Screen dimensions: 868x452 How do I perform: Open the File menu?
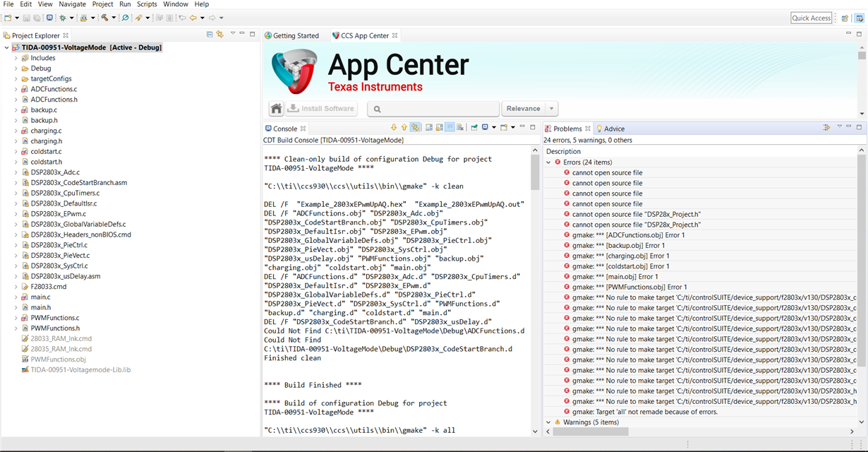[8, 4]
